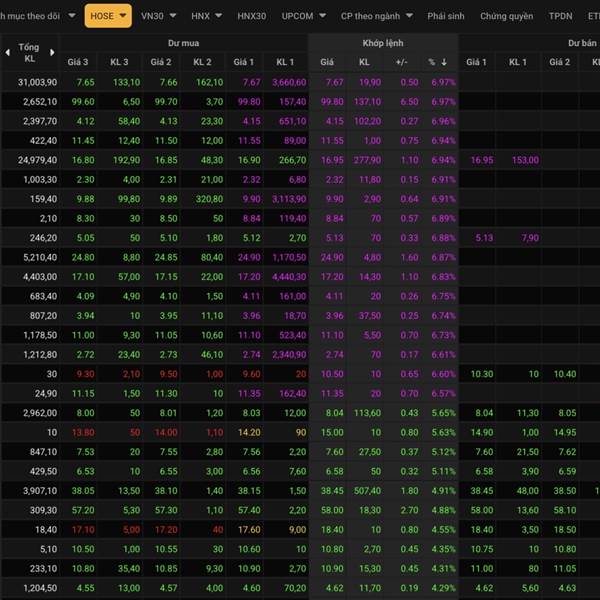Click the left arrow beside Tổng KL
The image size is (600, 600).
[x=8, y=53]
